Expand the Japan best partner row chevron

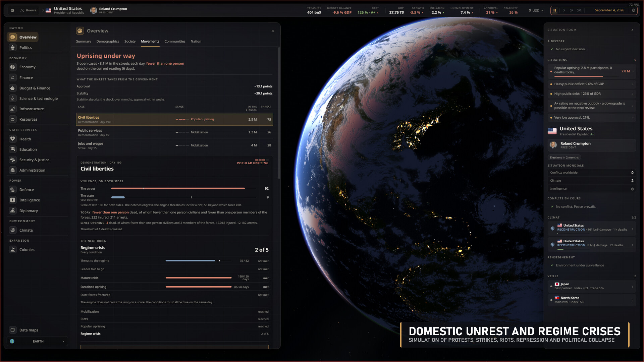click(633, 287)
